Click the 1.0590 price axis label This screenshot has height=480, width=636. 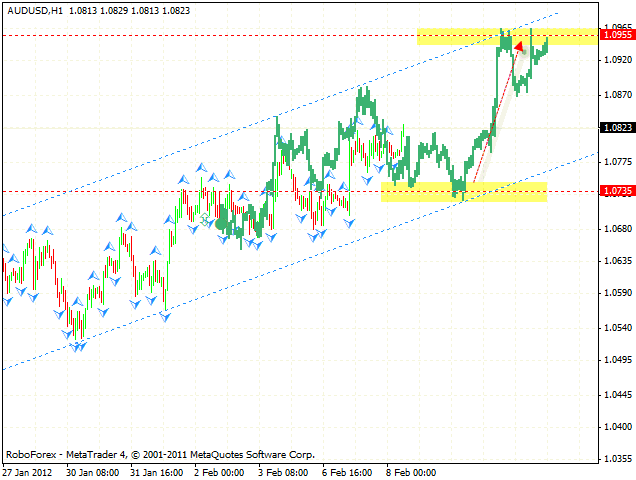coord(616,293)
